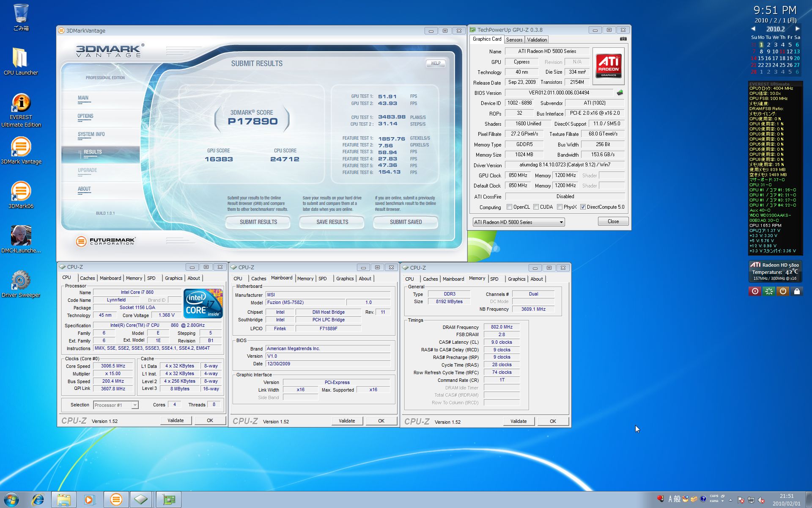Click the Show Desktop strip on taskbar
The image size is (812, 508).
pyautogui.click(x=809, y=500)
